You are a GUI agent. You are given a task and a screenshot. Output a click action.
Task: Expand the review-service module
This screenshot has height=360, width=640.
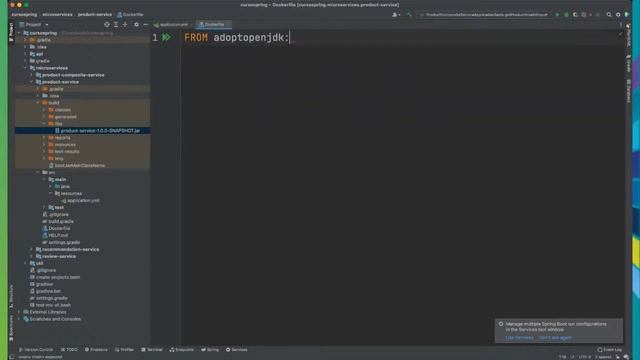32,256
